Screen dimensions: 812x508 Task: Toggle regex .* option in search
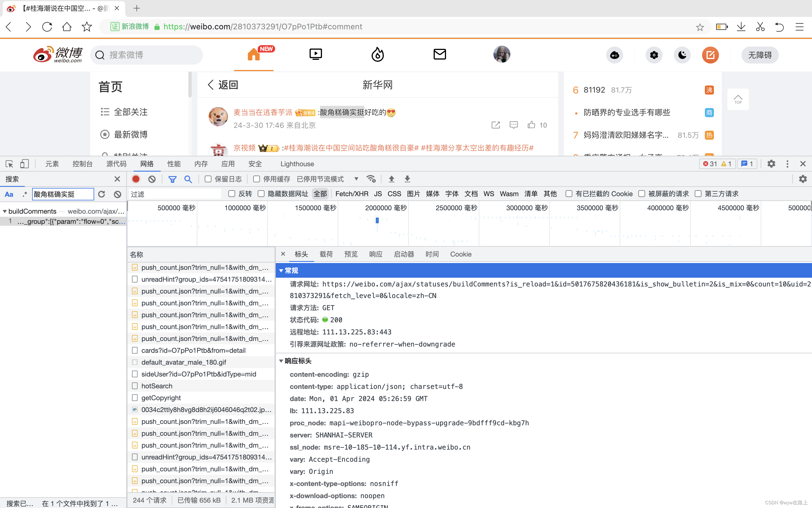coord(25,194)
